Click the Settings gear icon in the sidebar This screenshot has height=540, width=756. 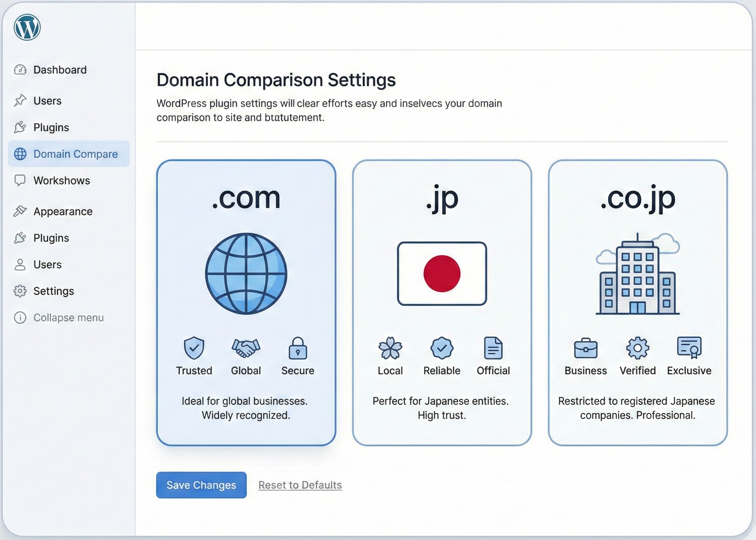20,291
